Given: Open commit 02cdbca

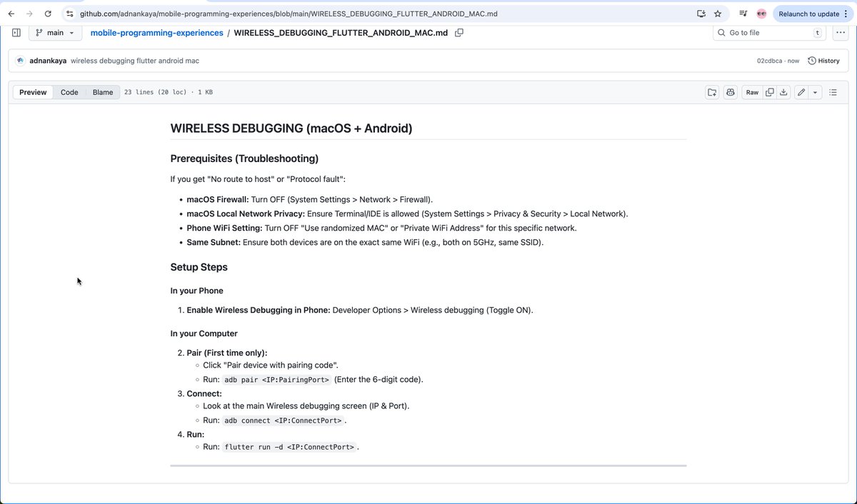Looking at the screenshot, I should (769, 61).
